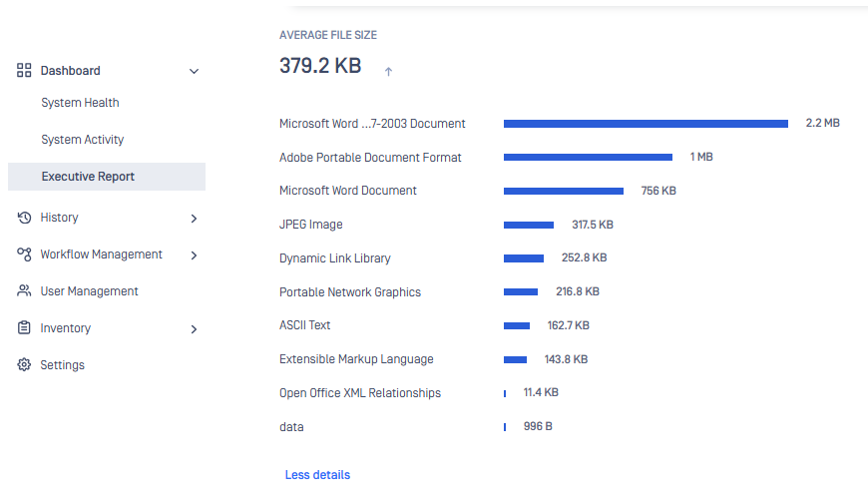Click the History clock icon
This screenshot has height=504, width=868.
point(25,218)
